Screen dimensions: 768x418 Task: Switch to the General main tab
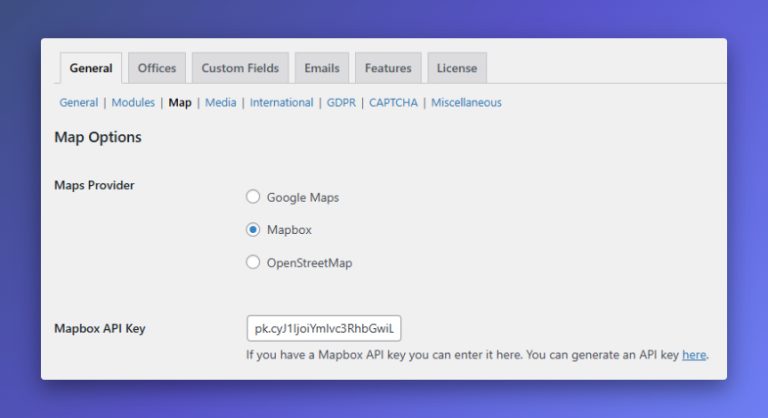tap(91, 68)
